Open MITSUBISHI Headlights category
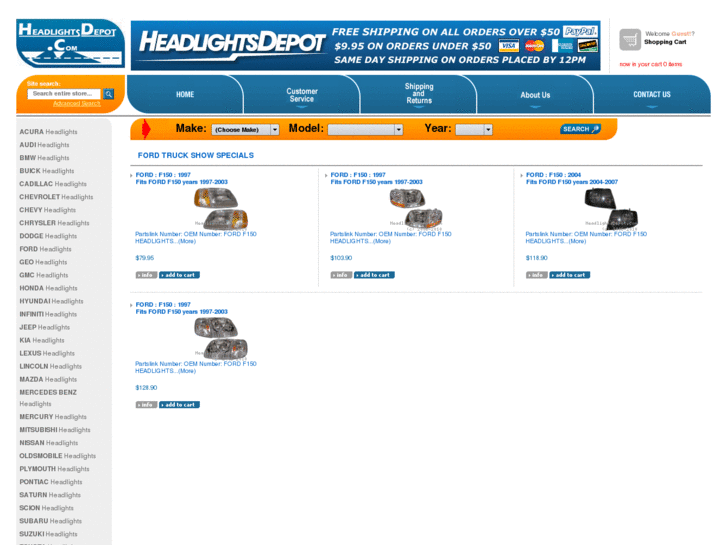The image size is (727, 545). coord(55,430)
